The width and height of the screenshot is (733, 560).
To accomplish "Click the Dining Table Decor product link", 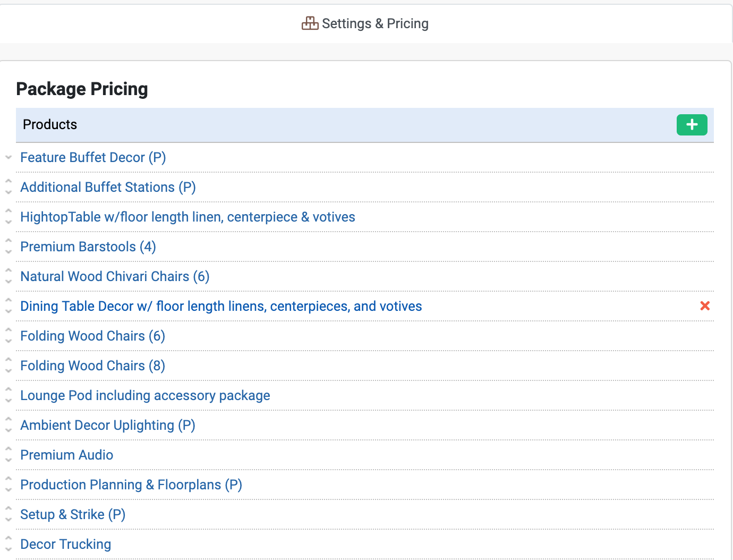I will (x=221, y=307).
